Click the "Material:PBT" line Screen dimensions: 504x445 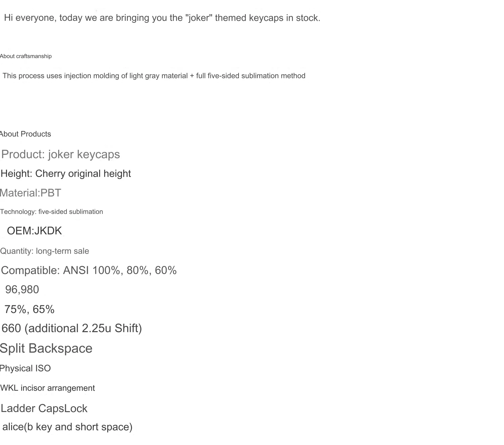pos(31,193)
